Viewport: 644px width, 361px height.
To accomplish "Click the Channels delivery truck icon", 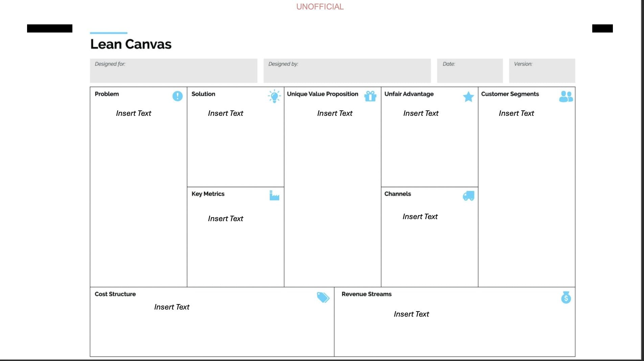I will tap(468, 196).
